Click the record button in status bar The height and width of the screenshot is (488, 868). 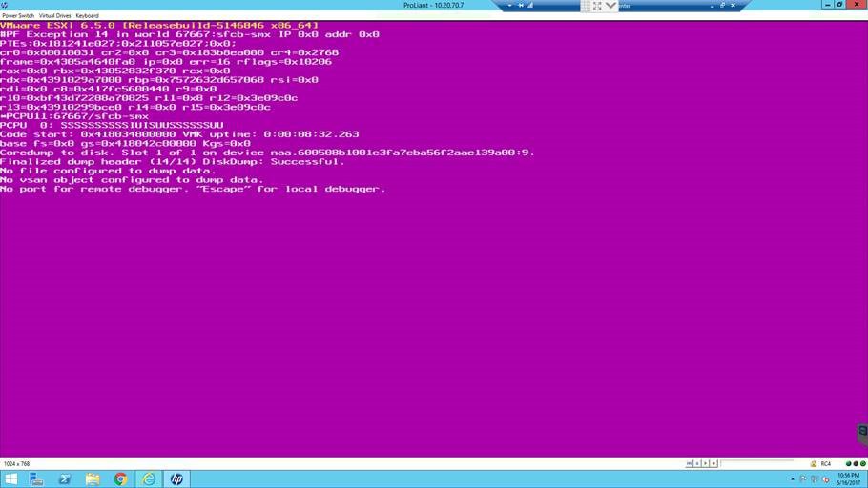coord(713,463)
